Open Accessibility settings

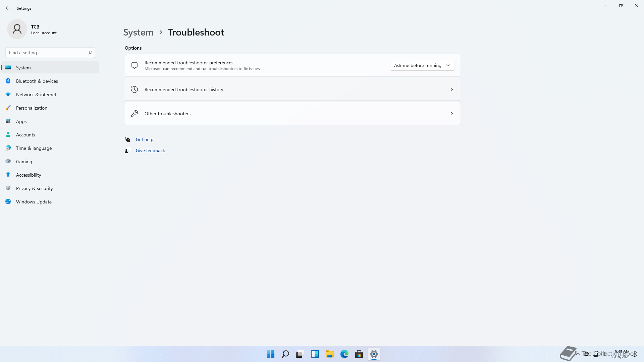click(50, 175)
